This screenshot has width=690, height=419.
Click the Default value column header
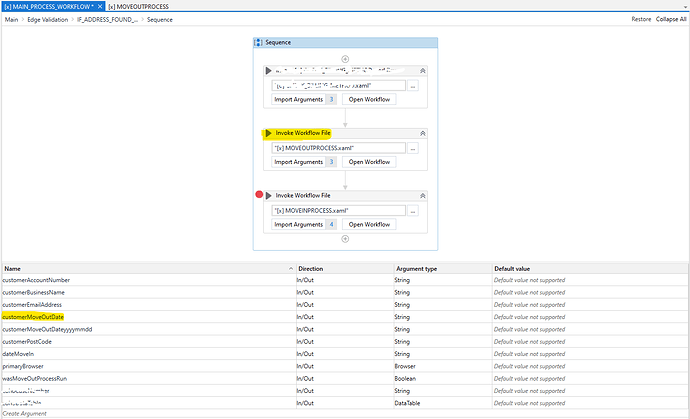point(590,268)
